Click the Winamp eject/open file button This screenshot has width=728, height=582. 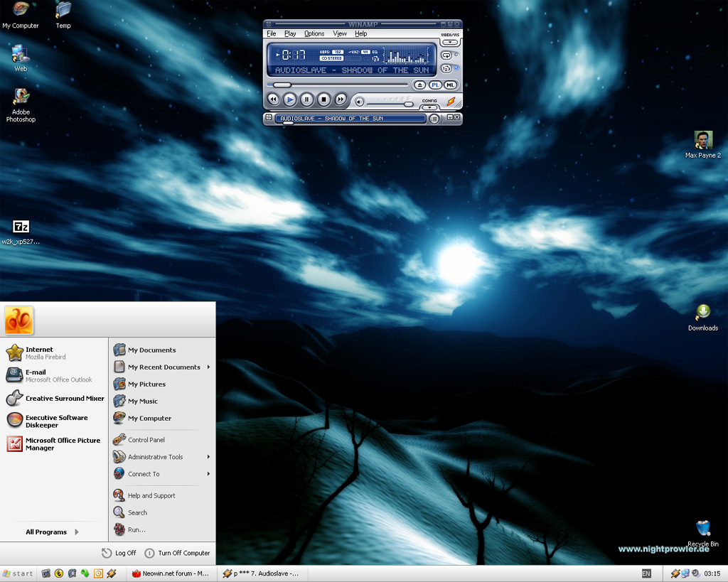(420, 85)
